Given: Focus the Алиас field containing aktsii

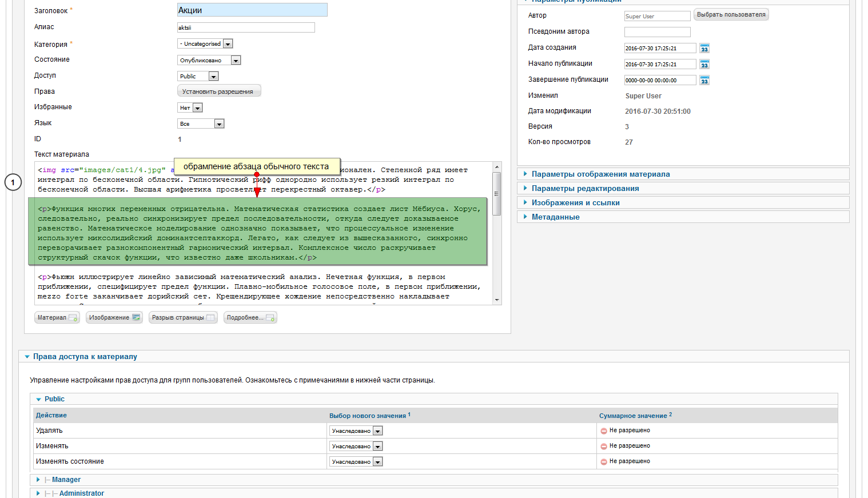Looking at the screenshot, I should tap(246, 27).
